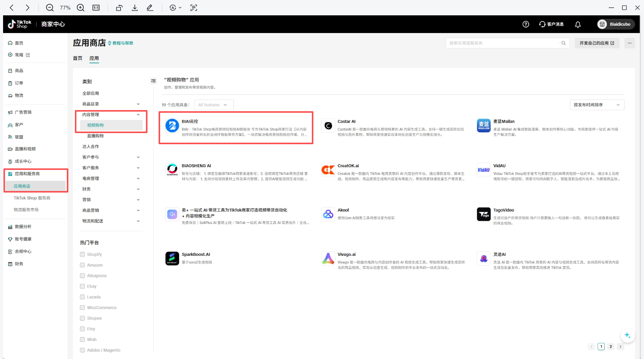The height and width of the screenshot is (359, 644).
Task: Check the Aliexpress platform checkbox
Action: coord(82,275)
